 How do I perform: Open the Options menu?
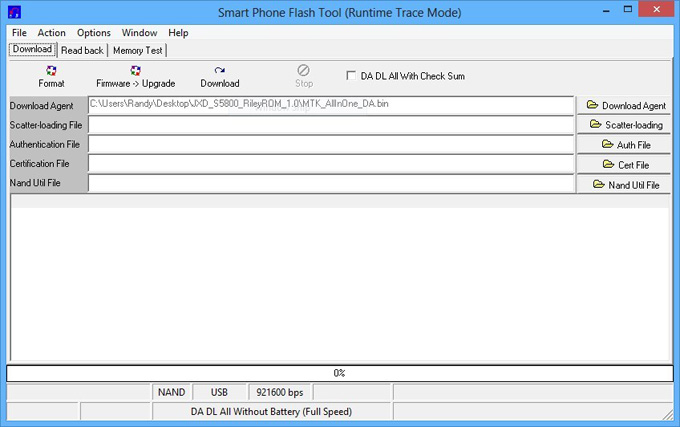[94, 33]
